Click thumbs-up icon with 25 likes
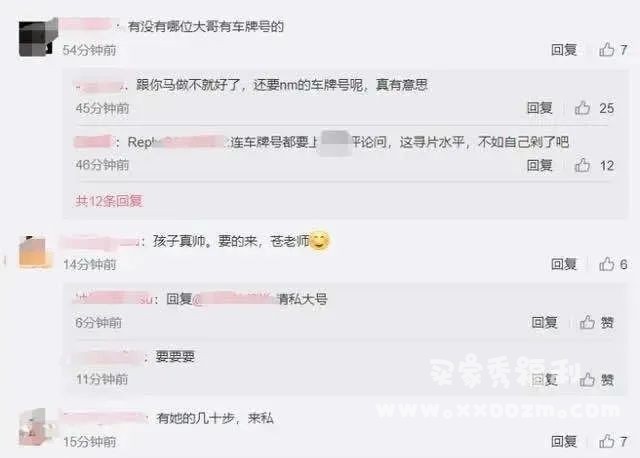This screenshot has width=640, height=458. pyautogui.click(x=582, y=108)
